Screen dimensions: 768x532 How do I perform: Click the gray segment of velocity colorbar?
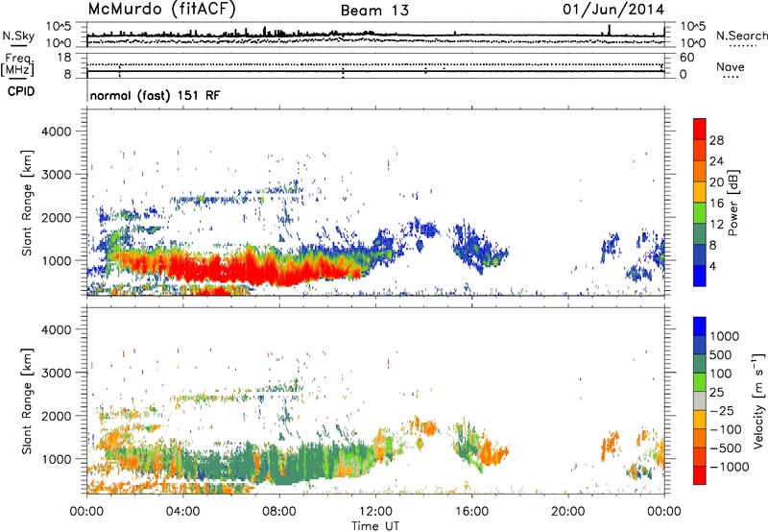[700, 400]
